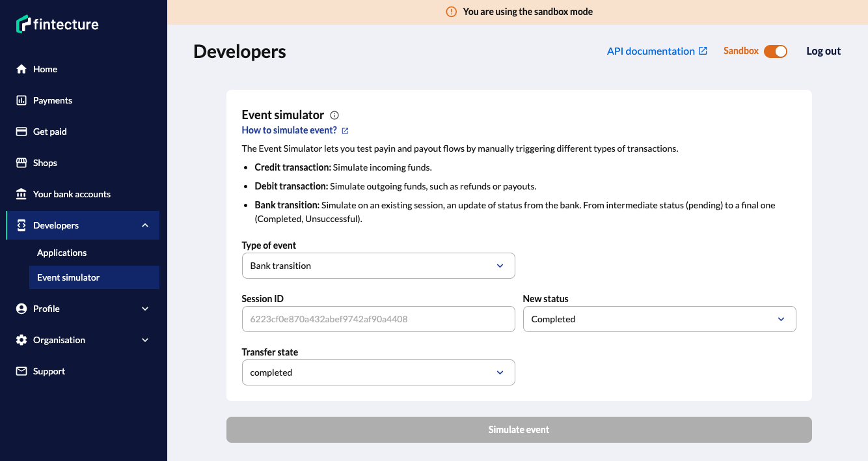Click the Home house icon
Viewport: 868px width, 461px height.
click(x=21, y=69)
